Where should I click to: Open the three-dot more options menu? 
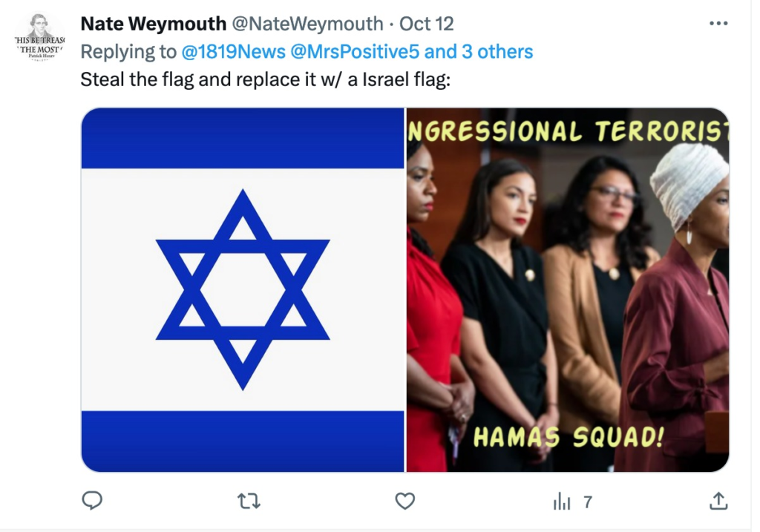click(718, 23)
